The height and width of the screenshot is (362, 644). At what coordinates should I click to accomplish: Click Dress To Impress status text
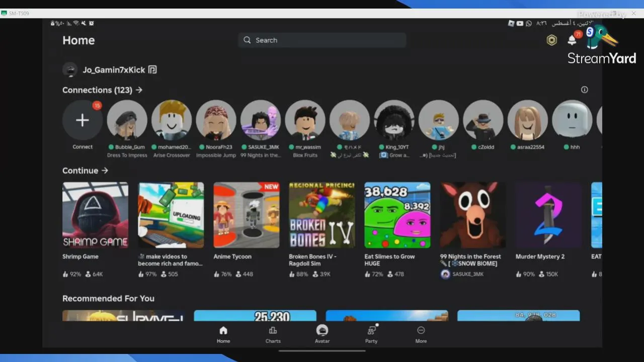127,155
